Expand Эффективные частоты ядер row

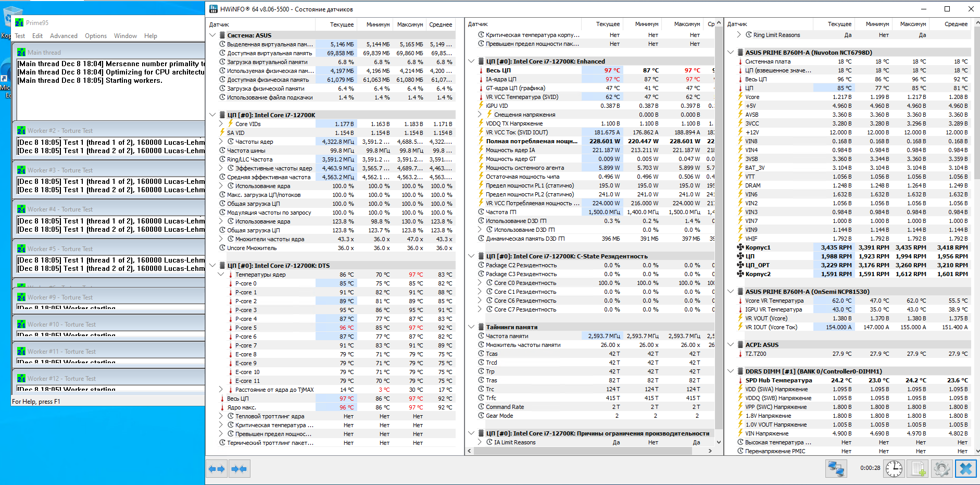221,168
